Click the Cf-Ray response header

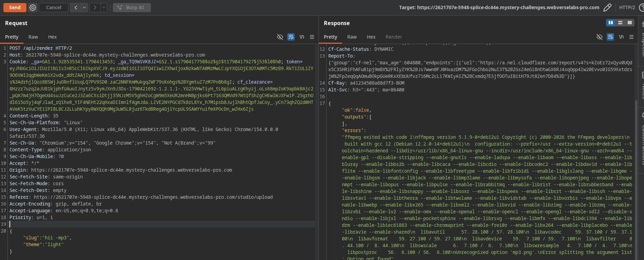(x=366, y=83)
